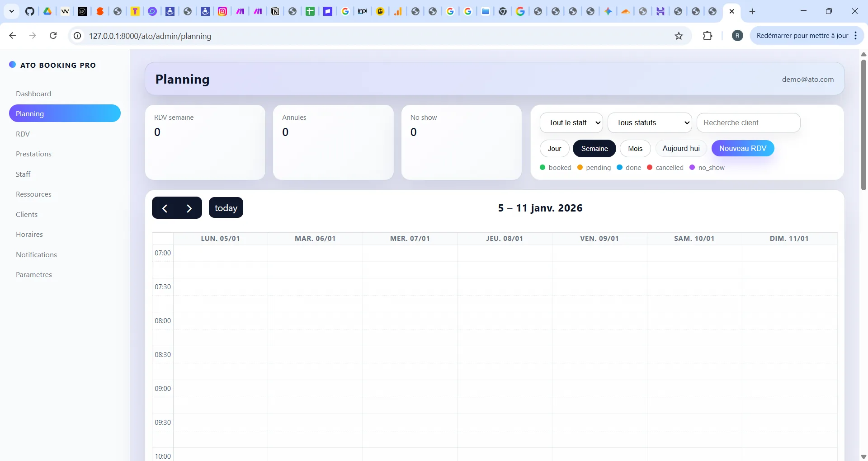The height and width of the screenshot is (461, 868).
Task: Click the browser back arrow
Action: 12,36
